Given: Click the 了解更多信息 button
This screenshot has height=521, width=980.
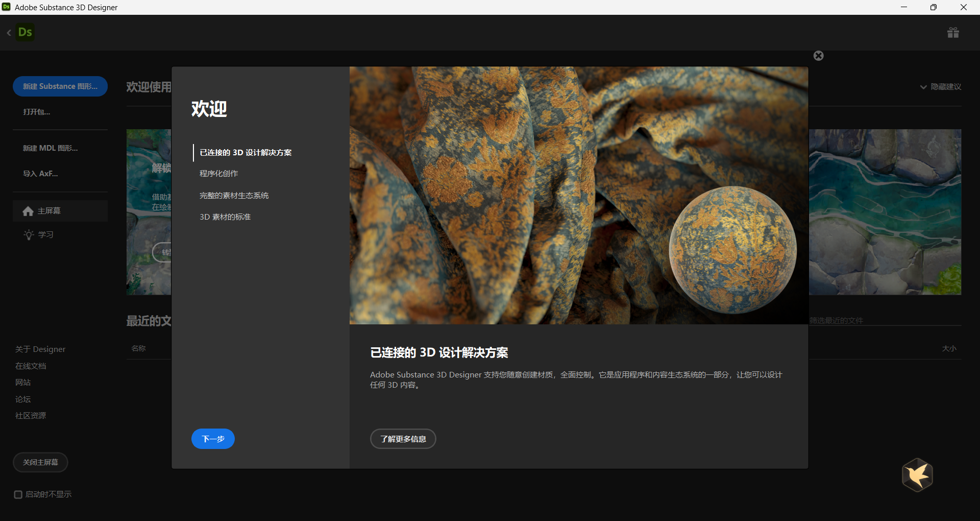Looking at the screenshot, I should [x=403, y=439].
